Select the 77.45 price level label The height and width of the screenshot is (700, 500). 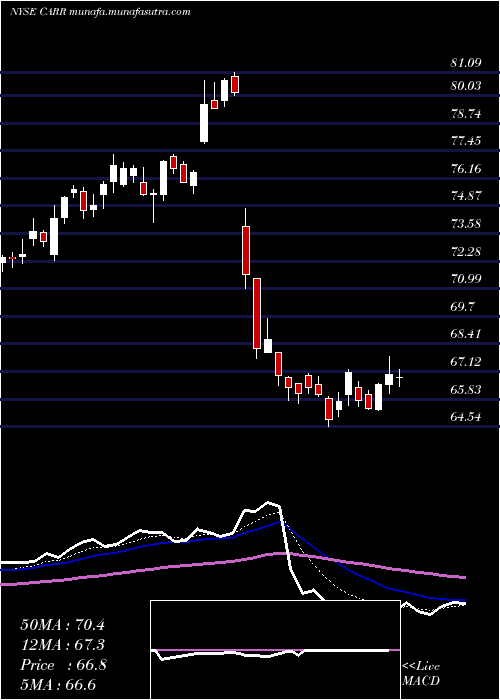[466, 141]
